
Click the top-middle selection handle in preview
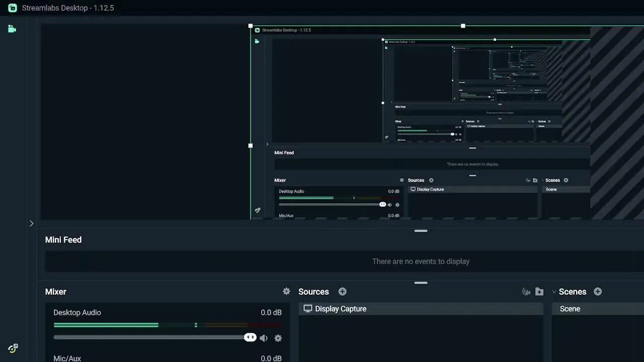pyautogui.click(x=463, y=26)
